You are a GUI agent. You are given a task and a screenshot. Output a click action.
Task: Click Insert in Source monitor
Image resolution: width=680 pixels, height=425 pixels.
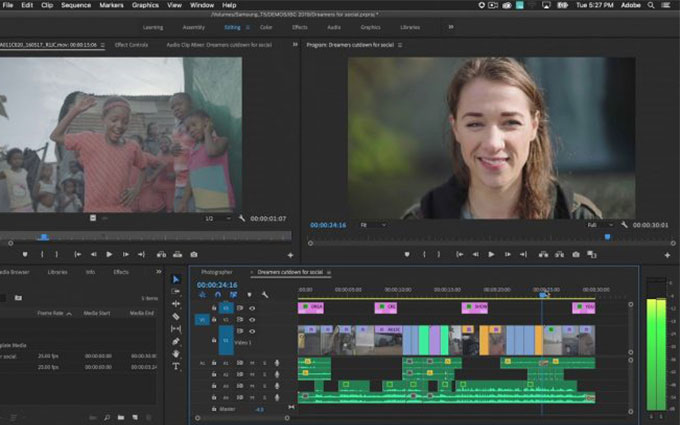pos(161,255)
